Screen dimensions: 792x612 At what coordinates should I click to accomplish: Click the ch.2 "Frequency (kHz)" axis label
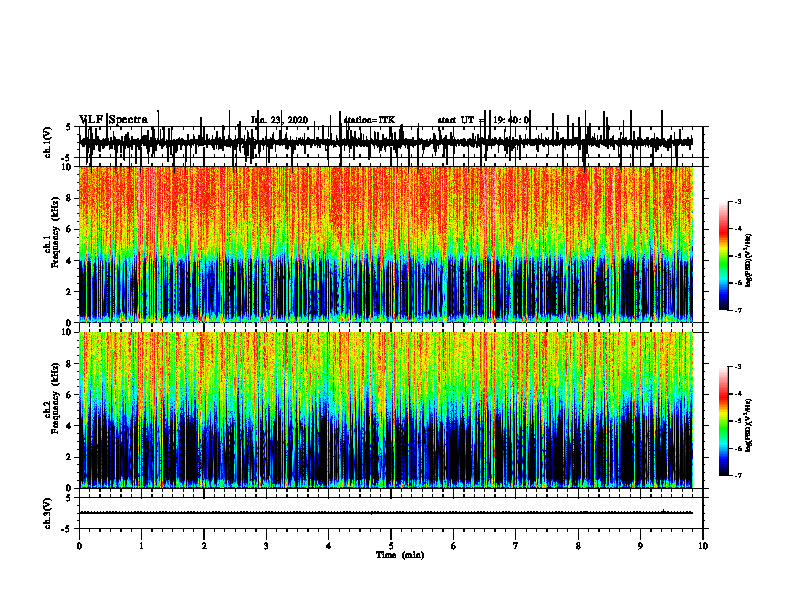pyautogui.click(x=56, y=398)
